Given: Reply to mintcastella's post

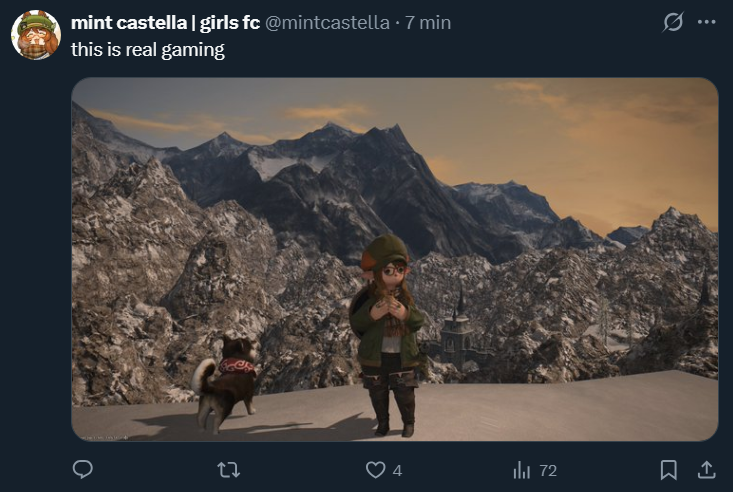Looking at the screenshot, I should 83,469.
